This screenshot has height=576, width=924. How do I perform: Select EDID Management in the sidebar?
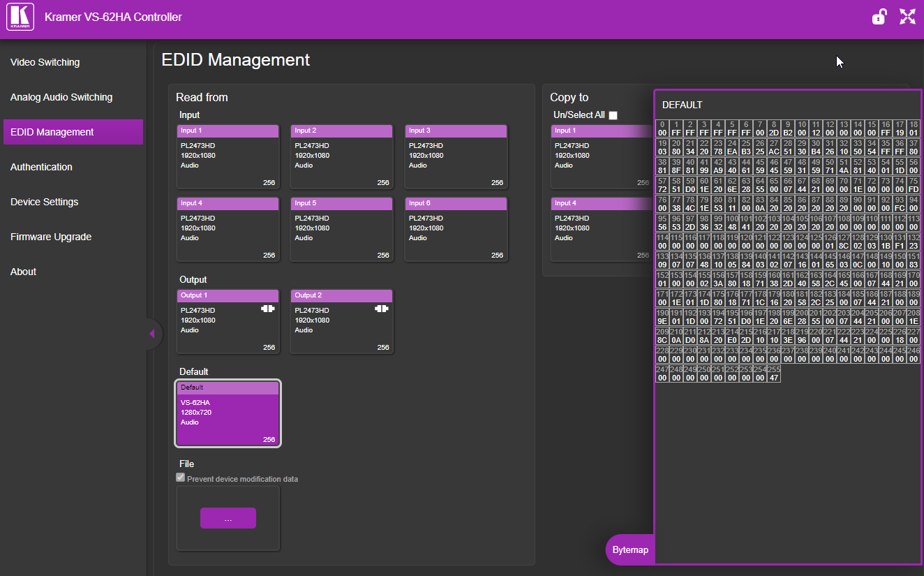[x=73, y=132]
